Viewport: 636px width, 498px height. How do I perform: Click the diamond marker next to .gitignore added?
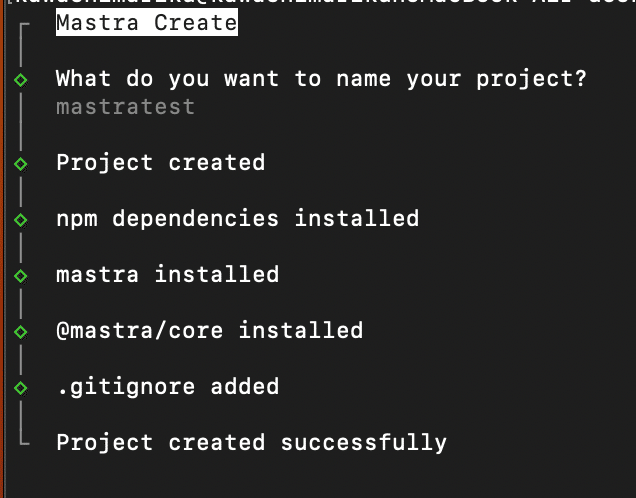[21, 387]
